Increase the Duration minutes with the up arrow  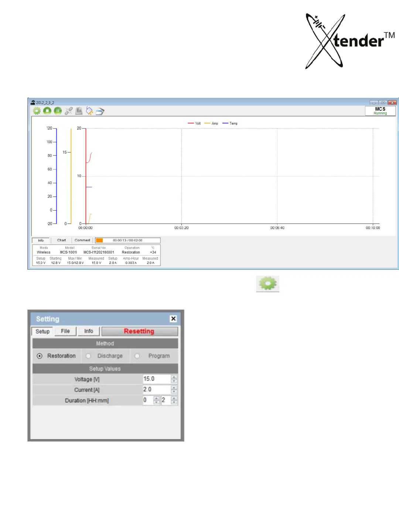click(174, 398)
